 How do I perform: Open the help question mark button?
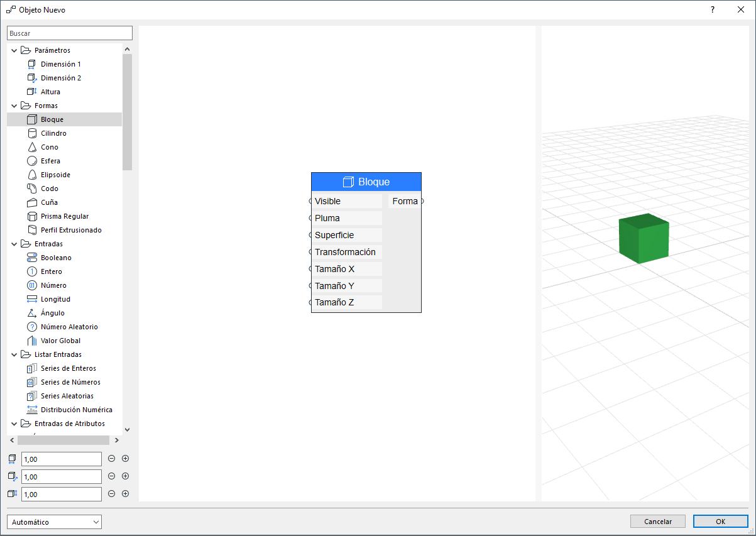713,9
